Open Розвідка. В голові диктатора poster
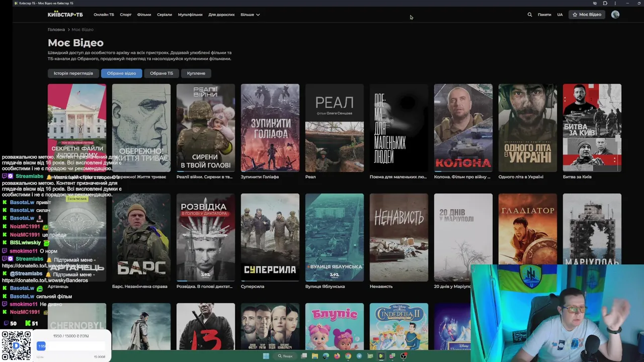Image resolution: width=644 pixels, height=362 pixels. (206, 237)
